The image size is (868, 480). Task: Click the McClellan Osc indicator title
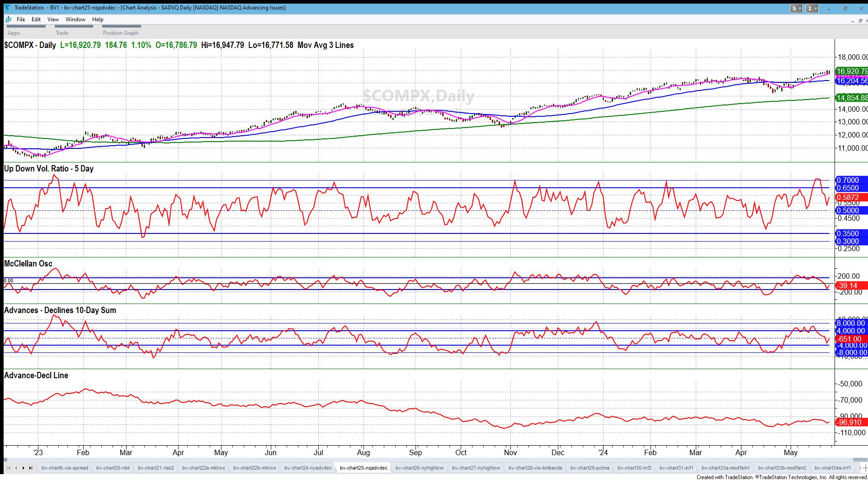click(28, 264)
